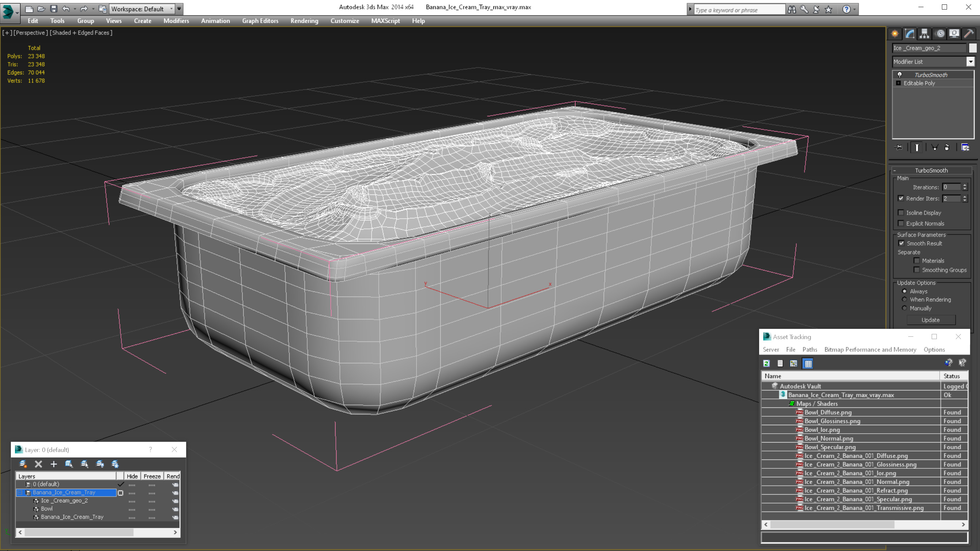Highlight selected objects' layers icon
This screenshot has height=551, width=980.
tap(84, 464)
